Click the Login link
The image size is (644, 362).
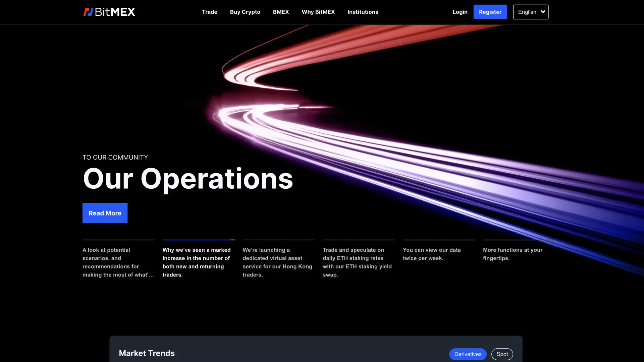(460, 12)
